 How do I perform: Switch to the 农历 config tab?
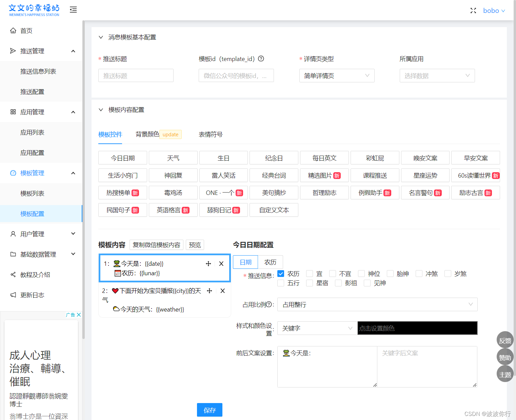[270, 262]
